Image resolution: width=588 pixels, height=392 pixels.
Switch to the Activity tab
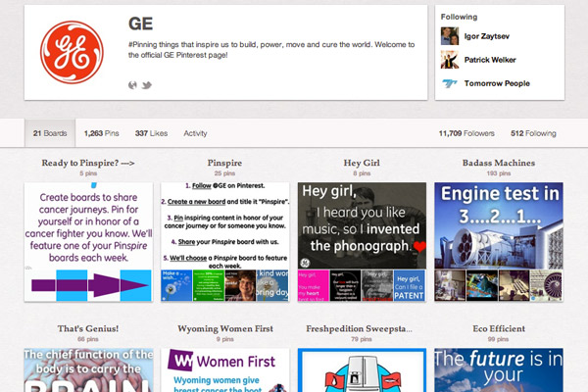195,133
